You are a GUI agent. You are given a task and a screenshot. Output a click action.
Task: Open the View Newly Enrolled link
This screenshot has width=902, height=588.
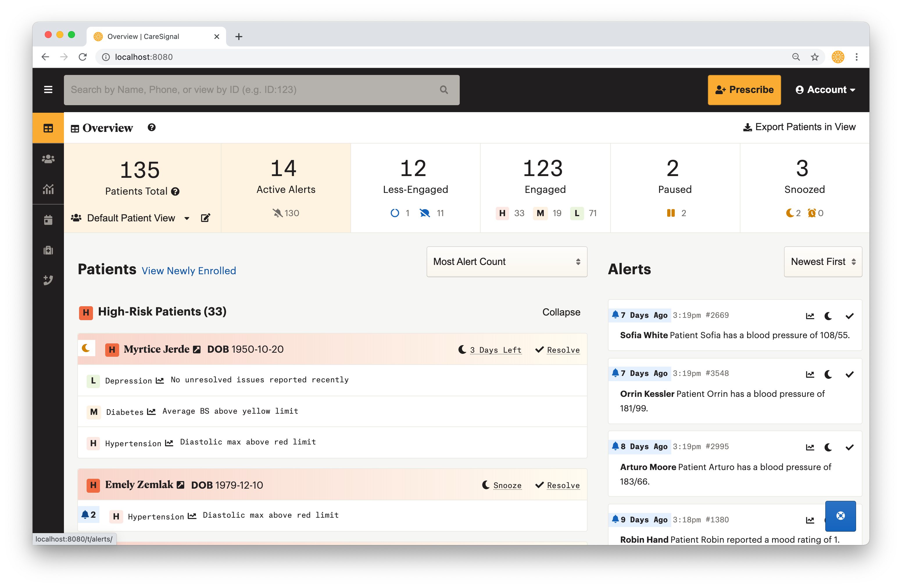tap(189, 270)
